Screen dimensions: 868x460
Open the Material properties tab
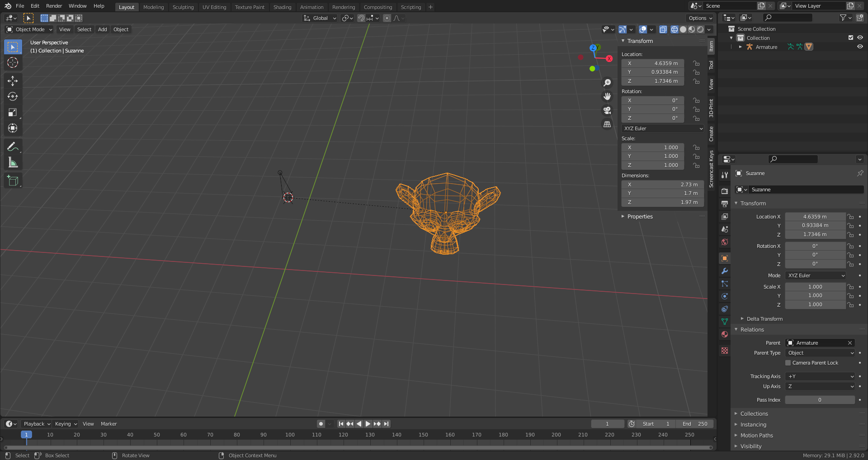pyautogui.click(x=725, y=334)
